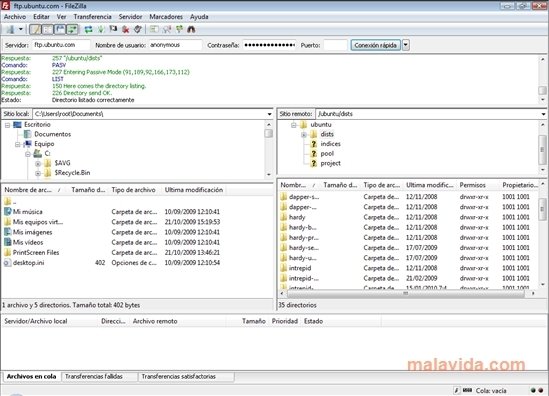The image size is (549, 396).
Task: Select the hardy remote folder
Action: (297, 217)
